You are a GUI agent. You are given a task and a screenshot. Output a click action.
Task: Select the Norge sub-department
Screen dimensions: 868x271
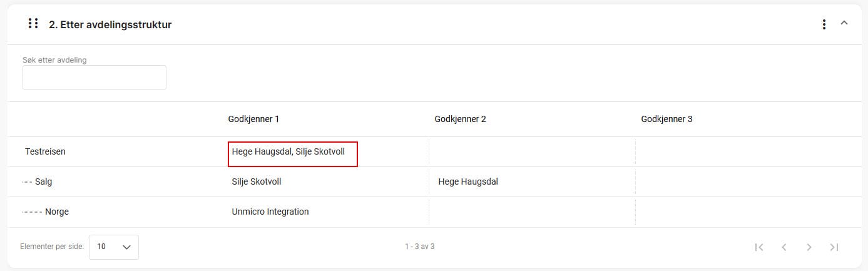(x=57, y=212)
